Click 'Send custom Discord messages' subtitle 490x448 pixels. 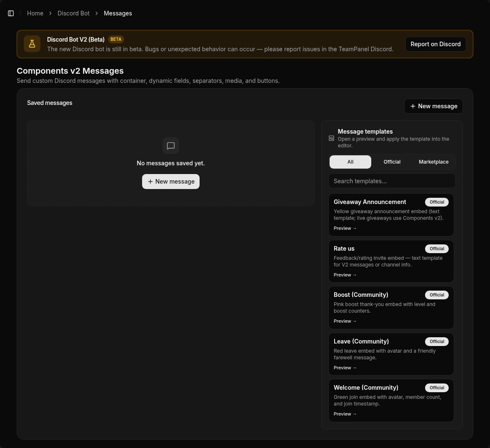pos(148,81)
